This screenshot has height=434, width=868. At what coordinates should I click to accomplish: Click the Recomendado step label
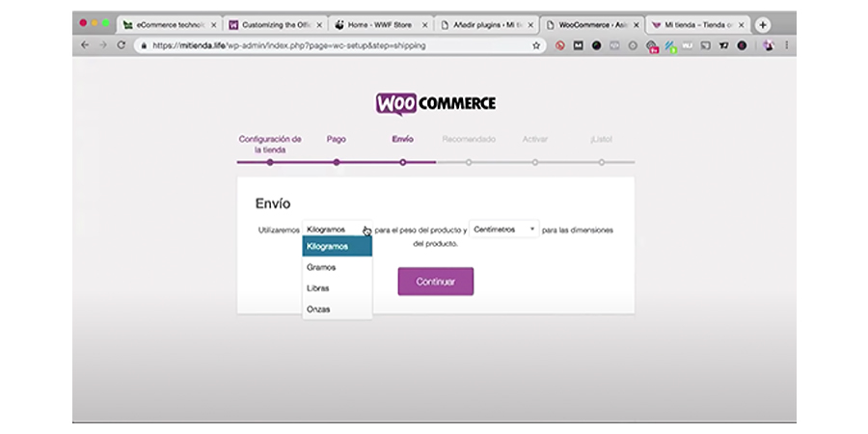[469, 140]
